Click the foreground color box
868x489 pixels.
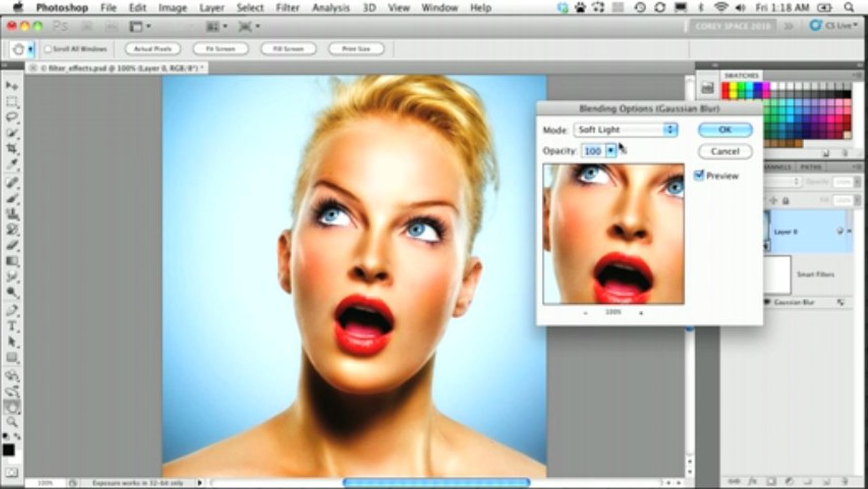pyautogui.click(x=8, y=450)
